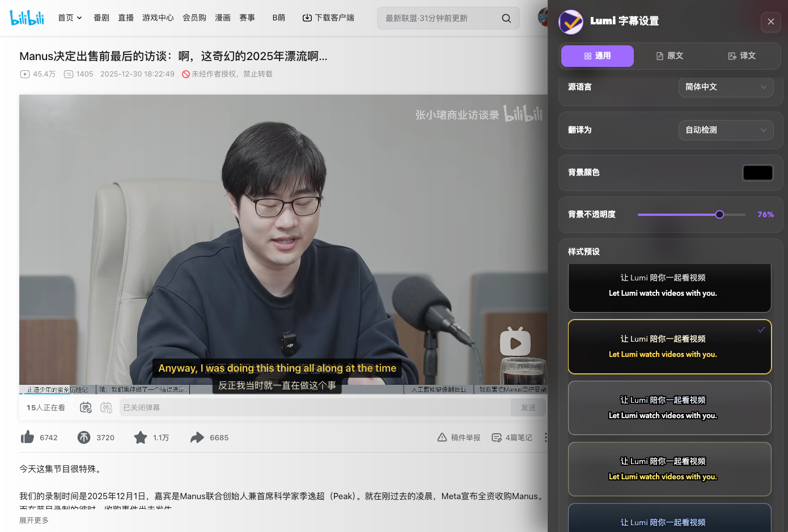Open 游戏中心 in the navigation bar
The width and height of the screenshot is (788, 532).
[x=158, y=18]
